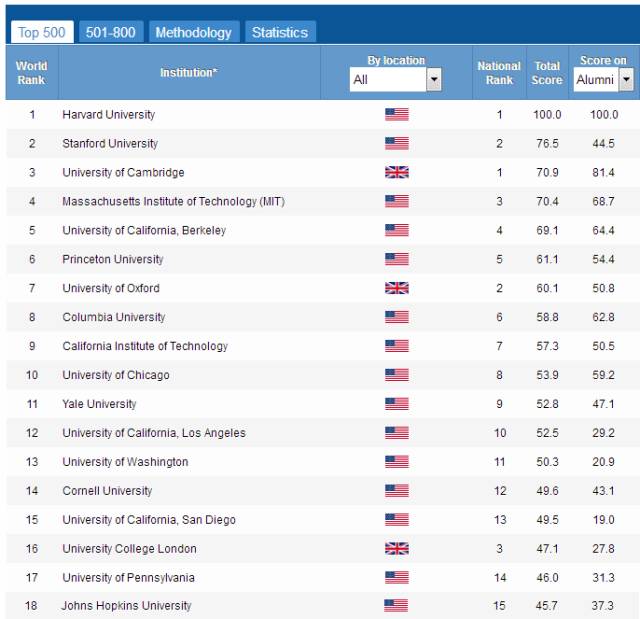Image resolution: width=640 pixels, height=619 pixels.
Task: Select the University of Washington name
Action: point(125,462)
